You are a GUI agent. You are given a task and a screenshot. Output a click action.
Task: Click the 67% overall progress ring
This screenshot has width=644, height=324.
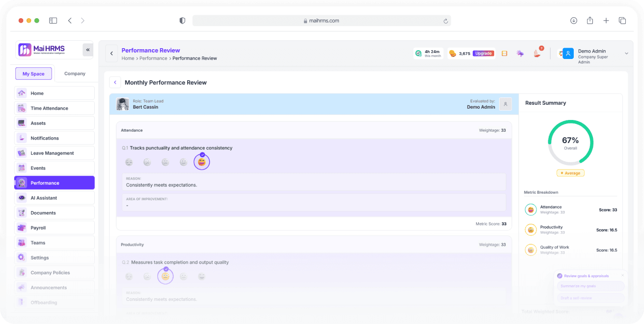570,143
